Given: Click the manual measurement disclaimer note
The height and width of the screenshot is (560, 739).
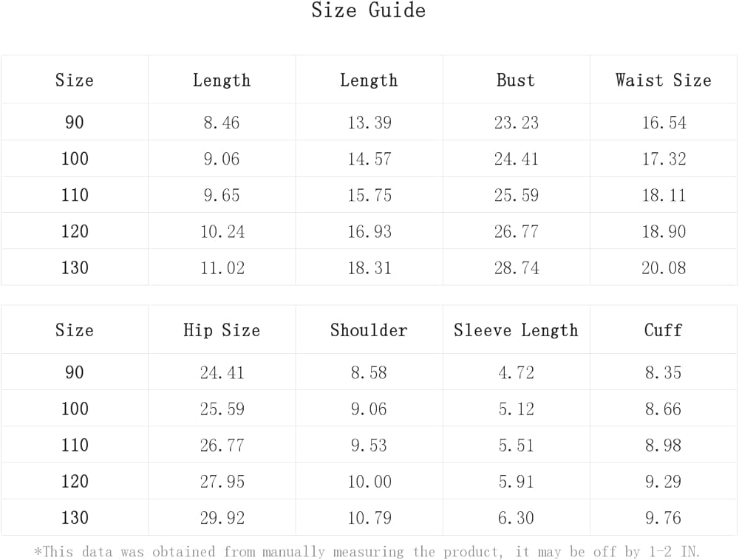Looking at the screenshot, I should tap(367, 552).
